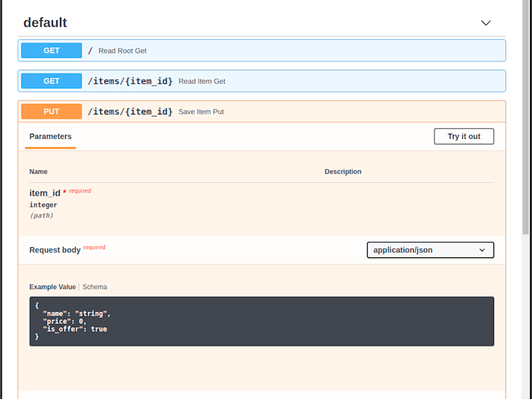Screen dimensions: 532x399
Task: Click the (path) label
Action: (41, 215)
